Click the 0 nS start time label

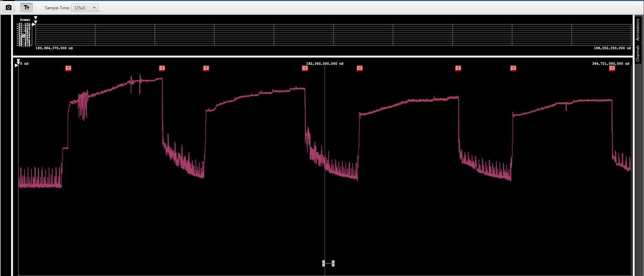pos(24,63)
